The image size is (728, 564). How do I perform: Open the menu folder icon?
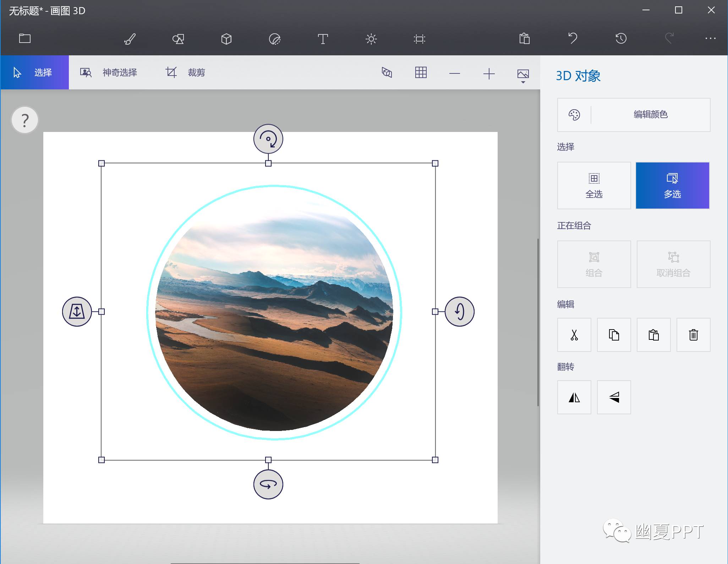click(25, 38)
